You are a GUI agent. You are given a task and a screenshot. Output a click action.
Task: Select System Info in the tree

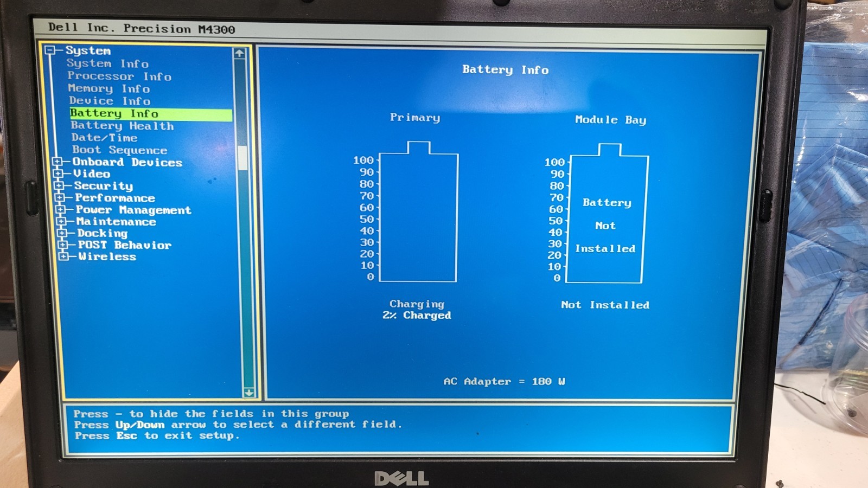click(x=107, y=63)
